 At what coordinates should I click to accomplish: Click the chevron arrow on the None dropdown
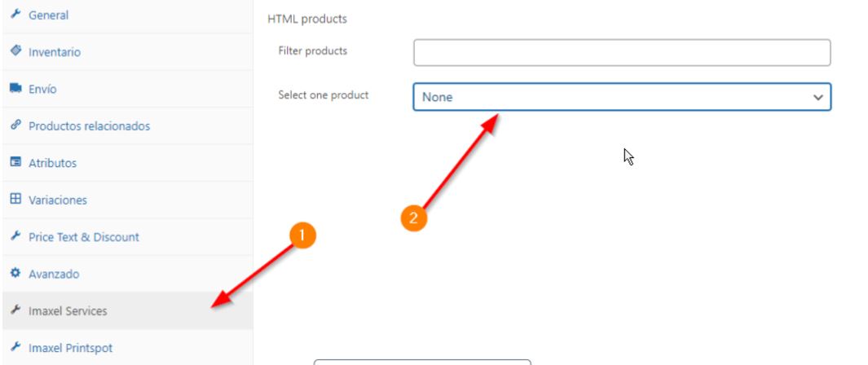point(818,97)
